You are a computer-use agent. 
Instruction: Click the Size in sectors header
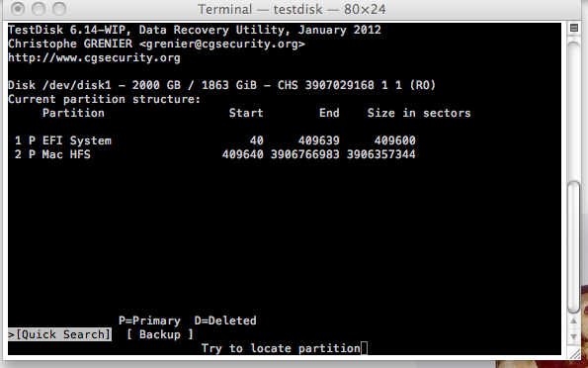tap(419, 113)
